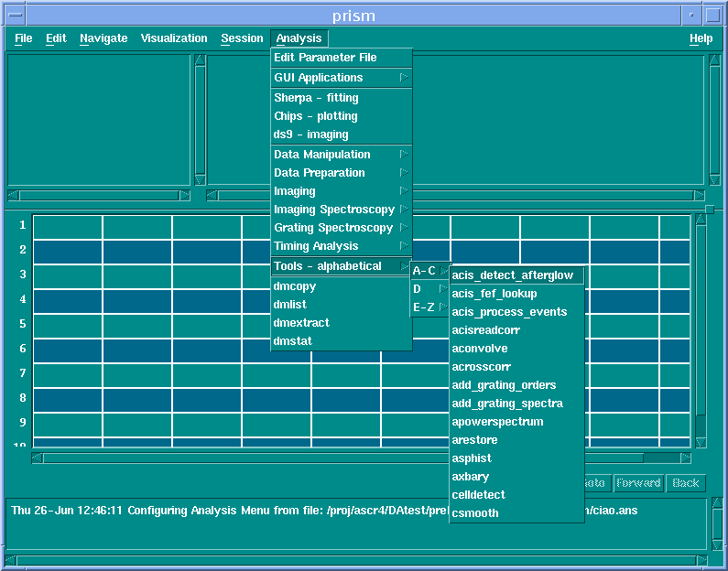This screenshot has height=571, width=728.
Task: Run dmstat from Analysis menu
Action: [x=342, y=341]
